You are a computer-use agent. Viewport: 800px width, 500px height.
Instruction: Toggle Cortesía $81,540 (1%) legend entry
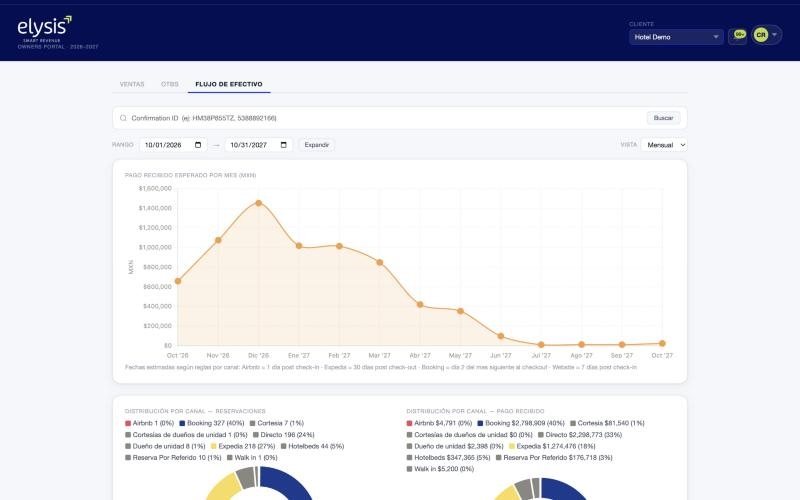pos(607,423)
